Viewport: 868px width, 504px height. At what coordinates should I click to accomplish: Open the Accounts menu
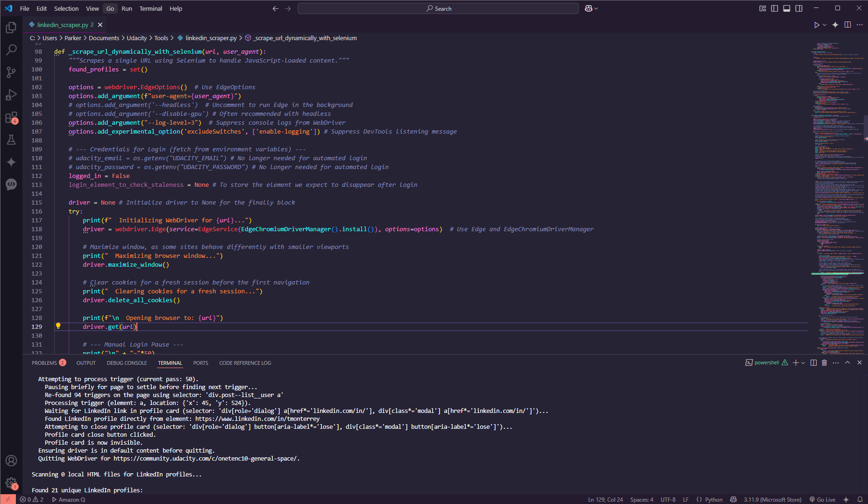click(x=11, y=461)
